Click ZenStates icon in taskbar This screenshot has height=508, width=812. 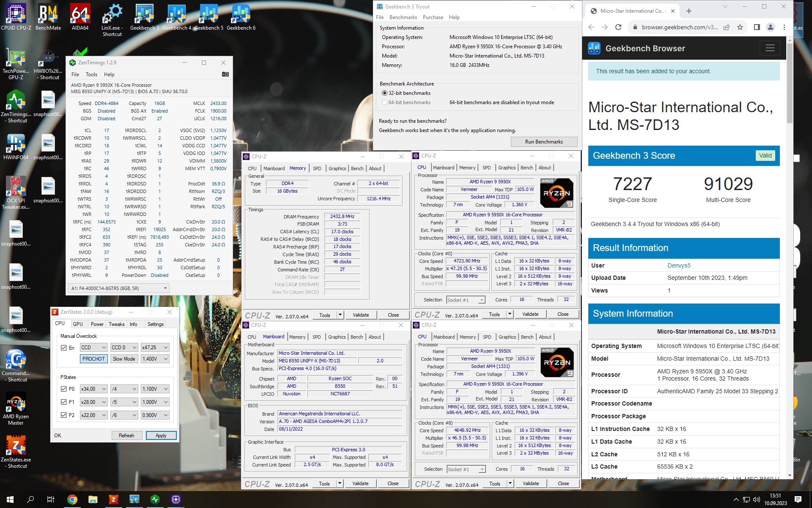(x=113, y=500)
